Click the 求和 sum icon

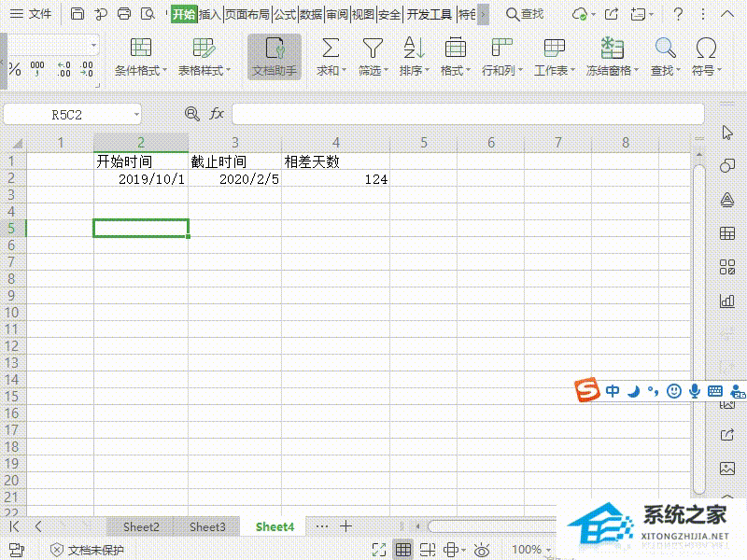330,49
